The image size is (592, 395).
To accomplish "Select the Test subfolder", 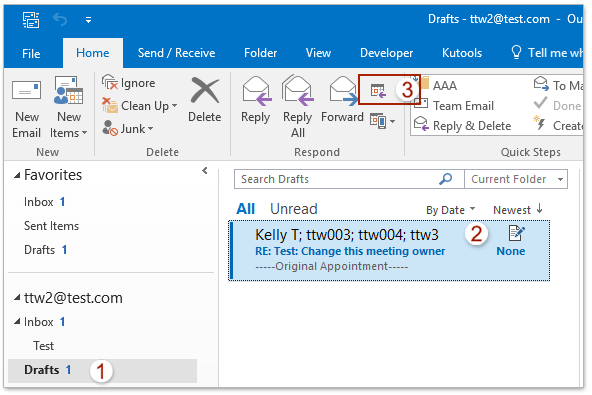I will click(x=43, y=346).
